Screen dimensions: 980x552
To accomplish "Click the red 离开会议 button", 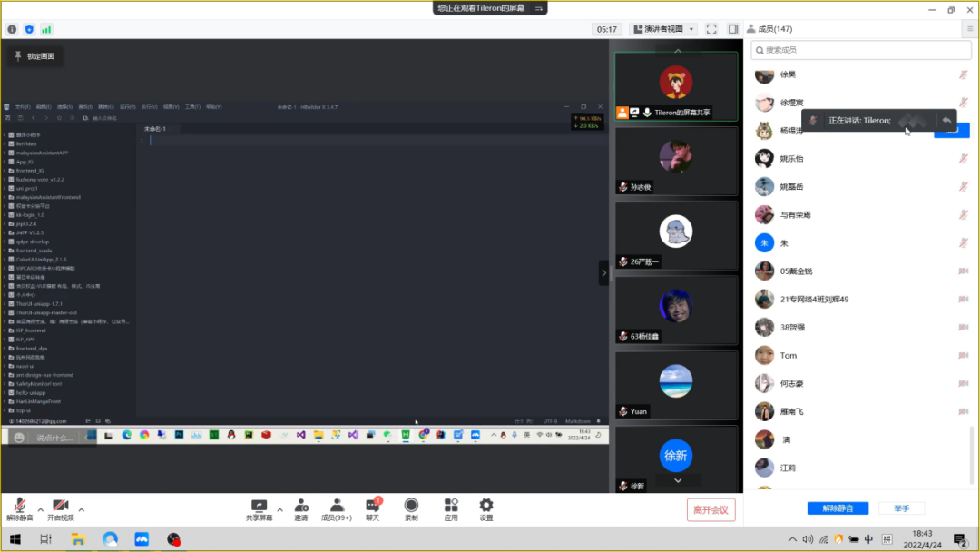I will coord(710,509).
